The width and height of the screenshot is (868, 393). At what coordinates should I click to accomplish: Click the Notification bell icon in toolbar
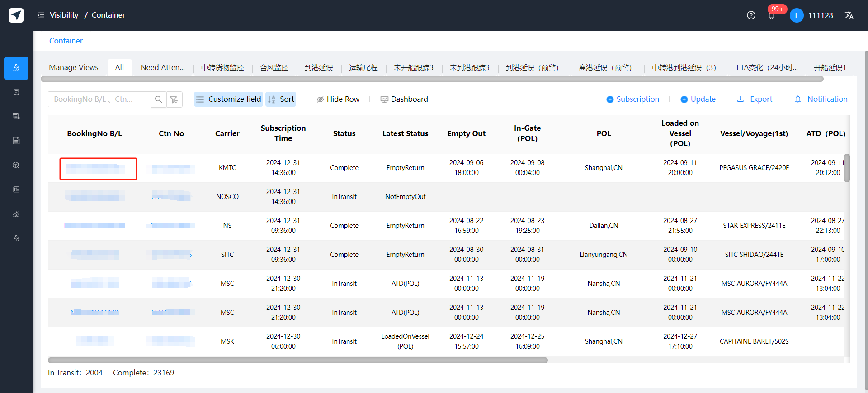pyautogui.click(x=798, y=99)
